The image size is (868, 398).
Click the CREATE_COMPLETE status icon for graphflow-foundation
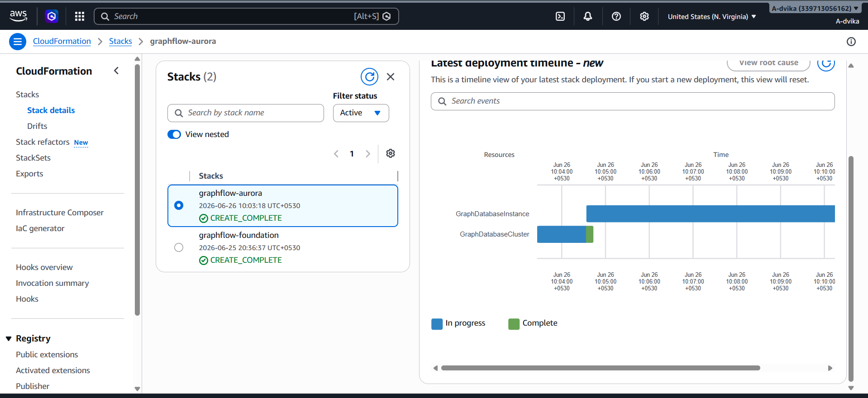(204, 261)
